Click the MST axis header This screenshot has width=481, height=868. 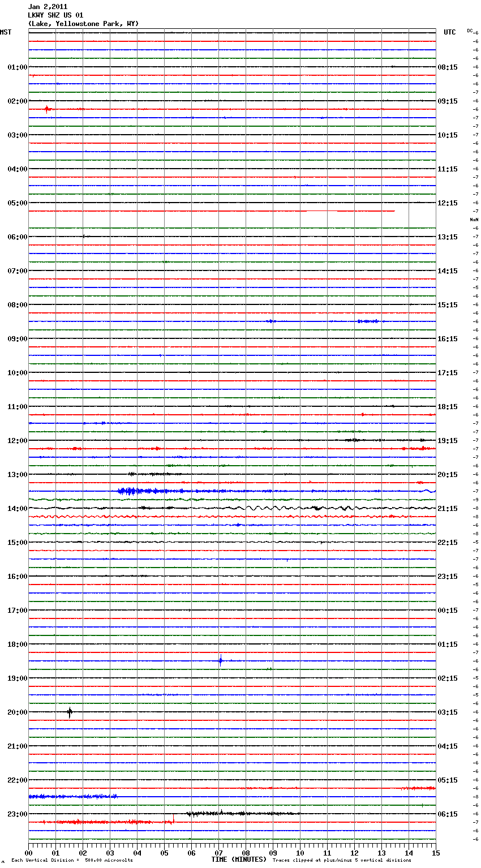click(x=6, y=32)
